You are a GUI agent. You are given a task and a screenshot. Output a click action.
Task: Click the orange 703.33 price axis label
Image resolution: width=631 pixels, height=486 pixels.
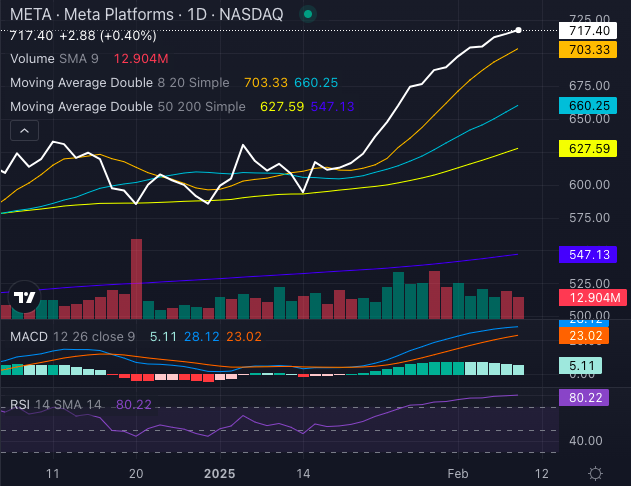tap(588, 49)
